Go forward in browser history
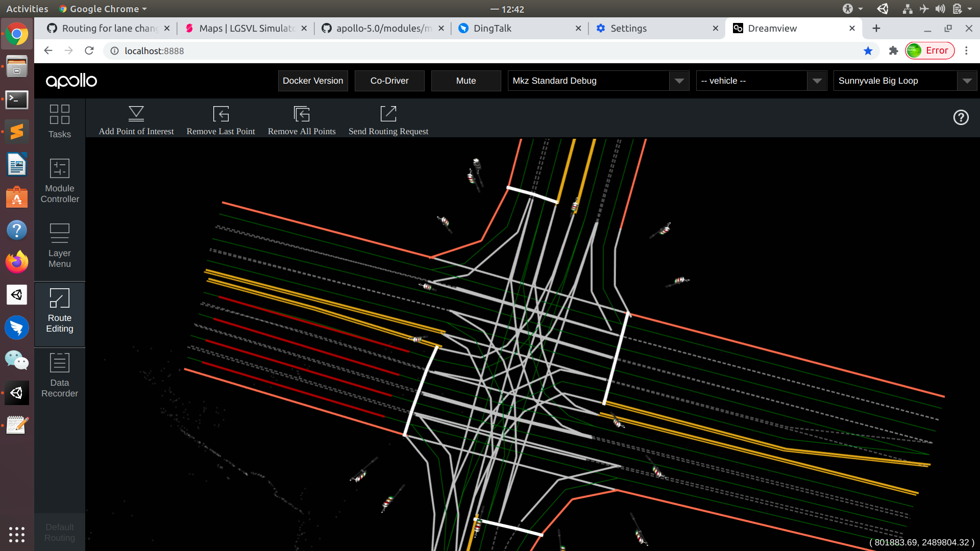This screenshot has height=551, width=980. [68, 51]
